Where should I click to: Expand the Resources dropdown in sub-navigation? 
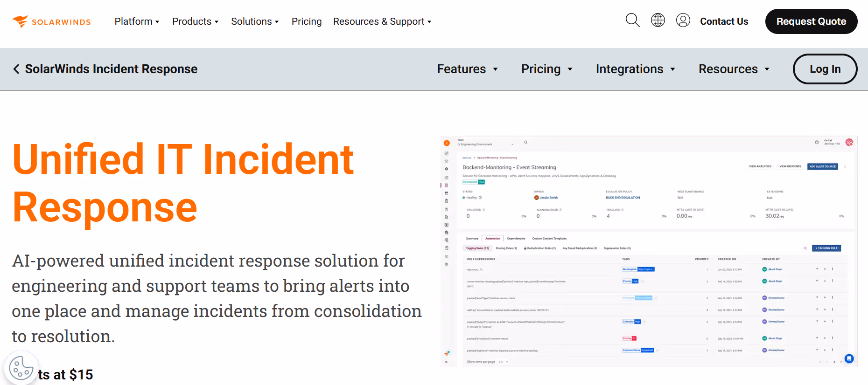point(734,69)
